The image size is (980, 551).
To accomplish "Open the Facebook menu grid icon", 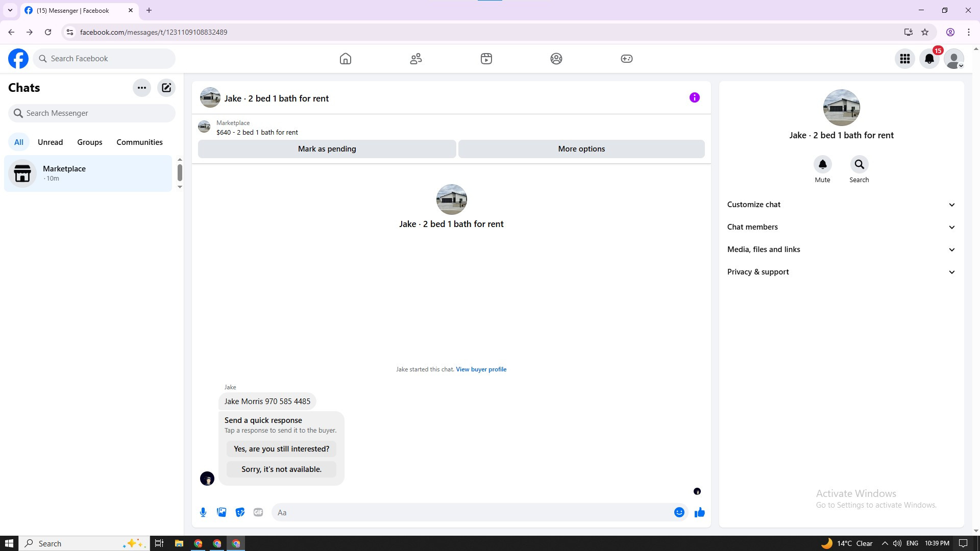I will (x=905, y=59).
